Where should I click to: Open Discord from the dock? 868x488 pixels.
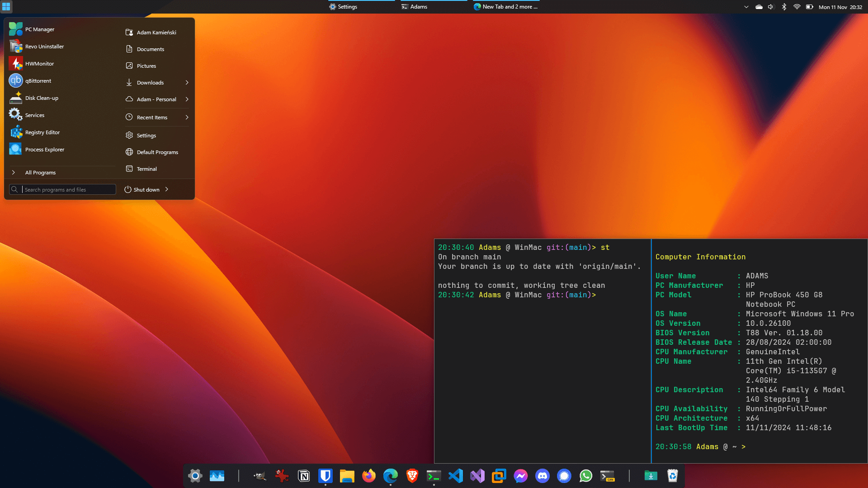542,476
